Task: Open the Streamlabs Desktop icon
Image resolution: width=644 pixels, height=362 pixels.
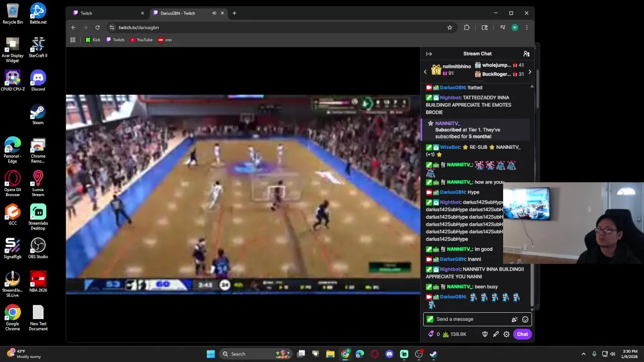Action: coord(38,217)
